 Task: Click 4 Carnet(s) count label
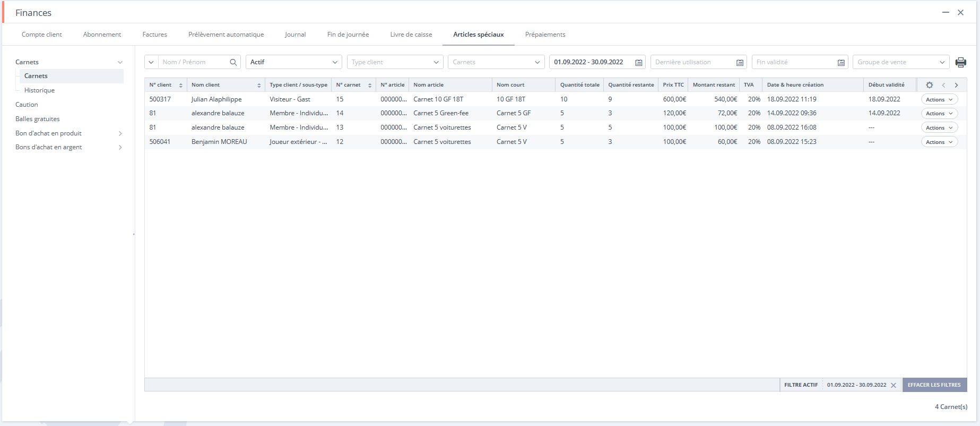951,407
